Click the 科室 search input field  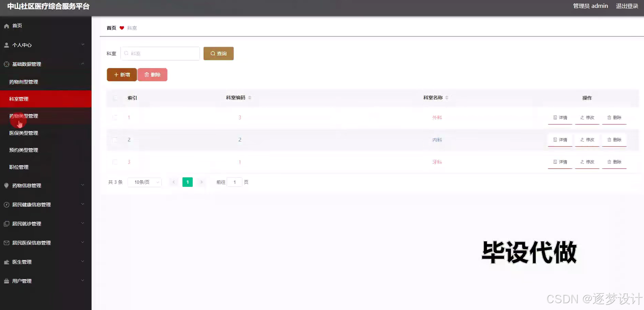160,54
